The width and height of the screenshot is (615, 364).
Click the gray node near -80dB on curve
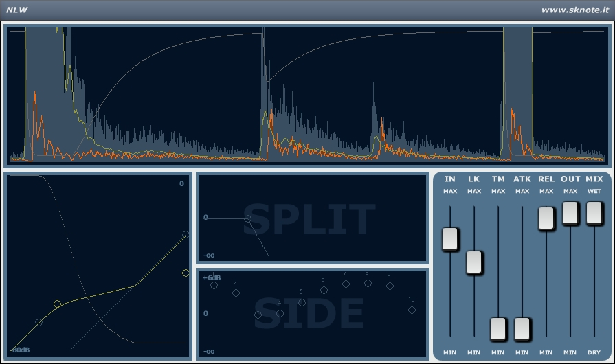pyautogui.click(x=38, y=323)
